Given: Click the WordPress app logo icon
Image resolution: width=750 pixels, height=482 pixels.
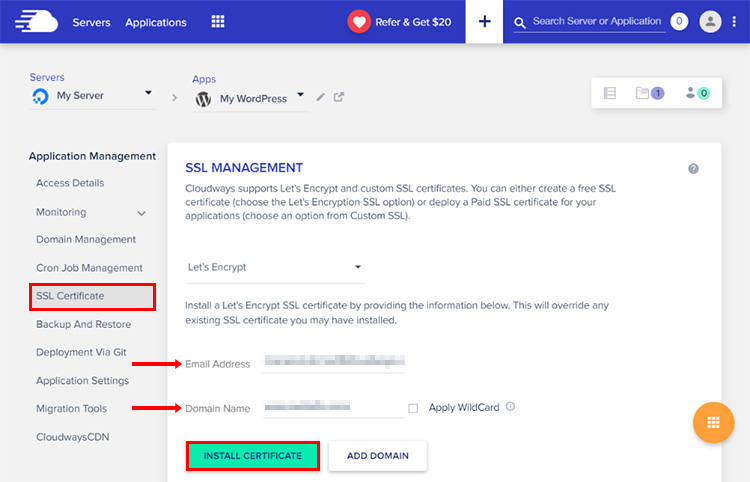Looking at the screenshot, I should click(x=203, y=99).
